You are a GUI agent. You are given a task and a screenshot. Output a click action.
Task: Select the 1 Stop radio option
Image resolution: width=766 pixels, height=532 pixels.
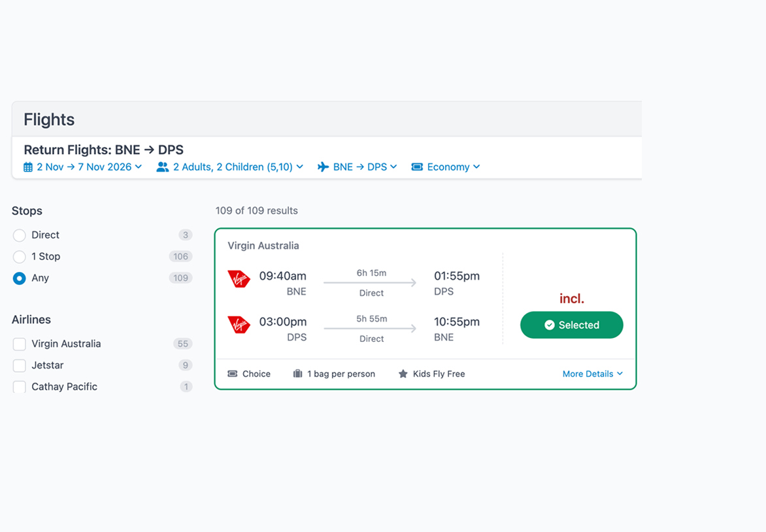(x=20, y=257)
